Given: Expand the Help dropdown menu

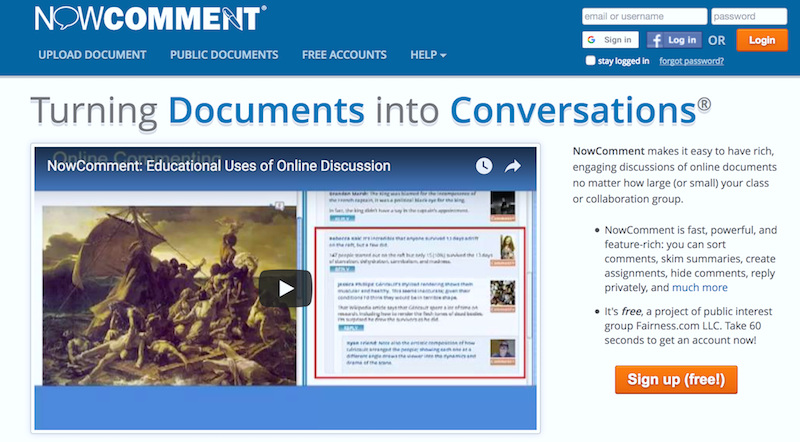Looking at the screenshot, I should click(428, 55).
